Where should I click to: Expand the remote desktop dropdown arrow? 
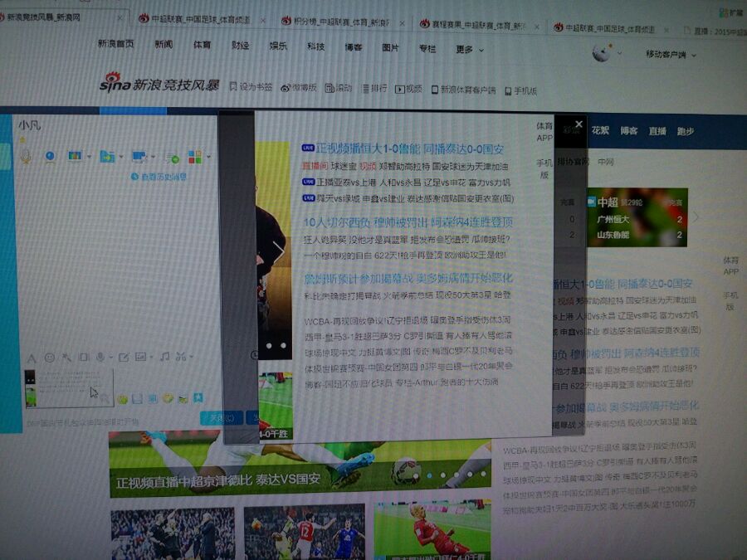153,157
